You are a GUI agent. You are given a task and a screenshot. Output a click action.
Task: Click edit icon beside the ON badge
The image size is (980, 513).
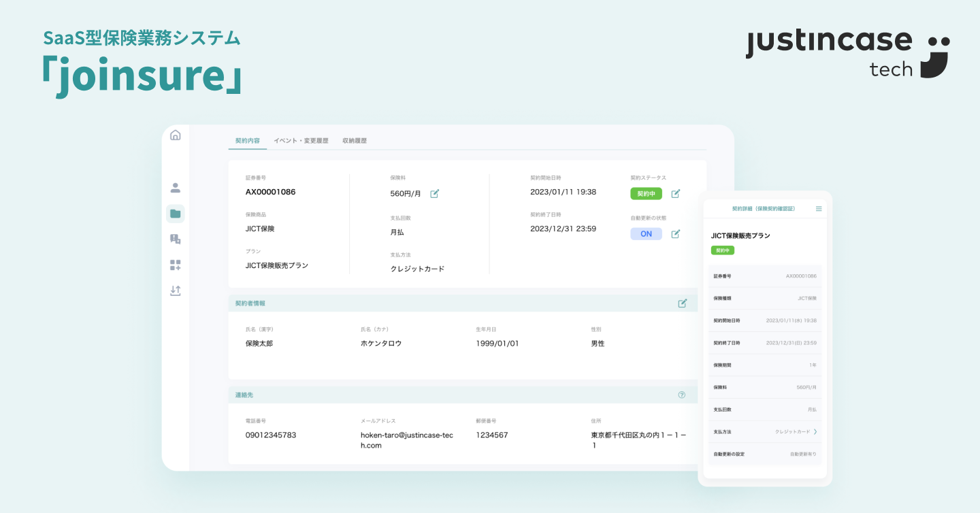676,234
